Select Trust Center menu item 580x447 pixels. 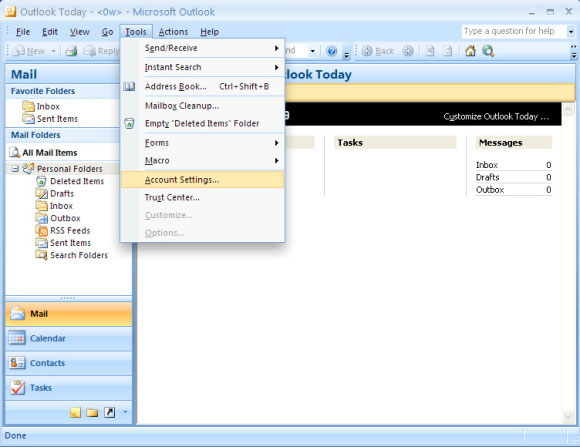pyautogui.click(x=202, y=198)
